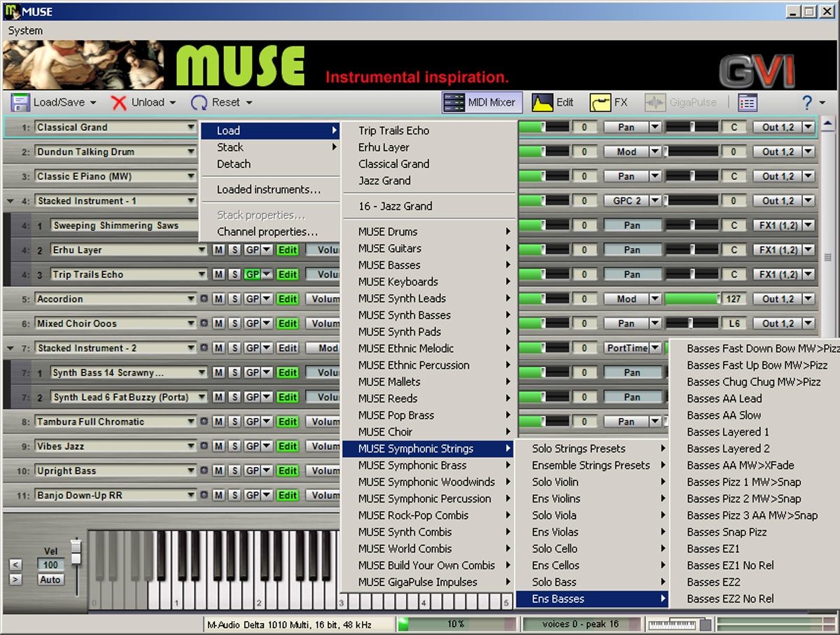
Task: Choose Stack in the context menu
Action: (270, 147)
